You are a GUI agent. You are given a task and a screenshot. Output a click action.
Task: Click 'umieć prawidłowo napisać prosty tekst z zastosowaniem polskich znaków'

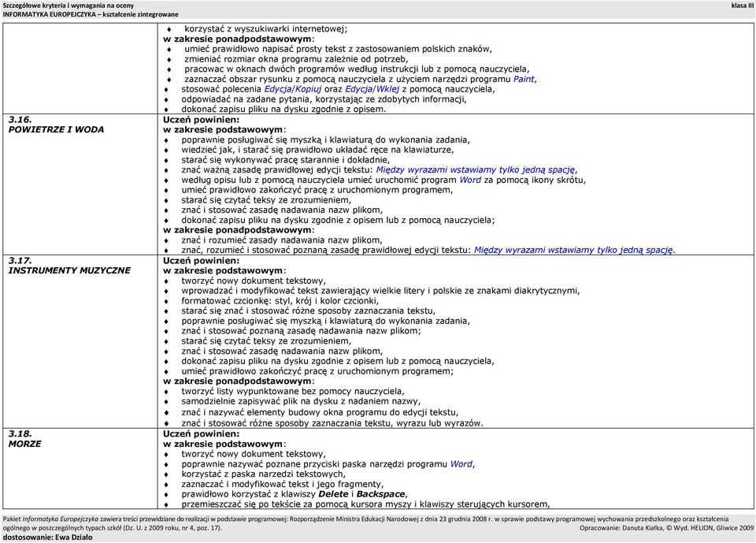pyautogui.click(x=338, y=49)
